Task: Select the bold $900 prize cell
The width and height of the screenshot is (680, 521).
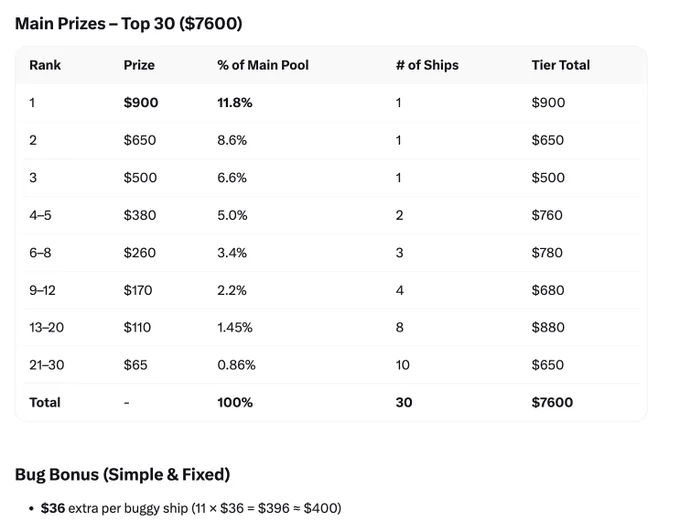Action: [x=141, y=103]
